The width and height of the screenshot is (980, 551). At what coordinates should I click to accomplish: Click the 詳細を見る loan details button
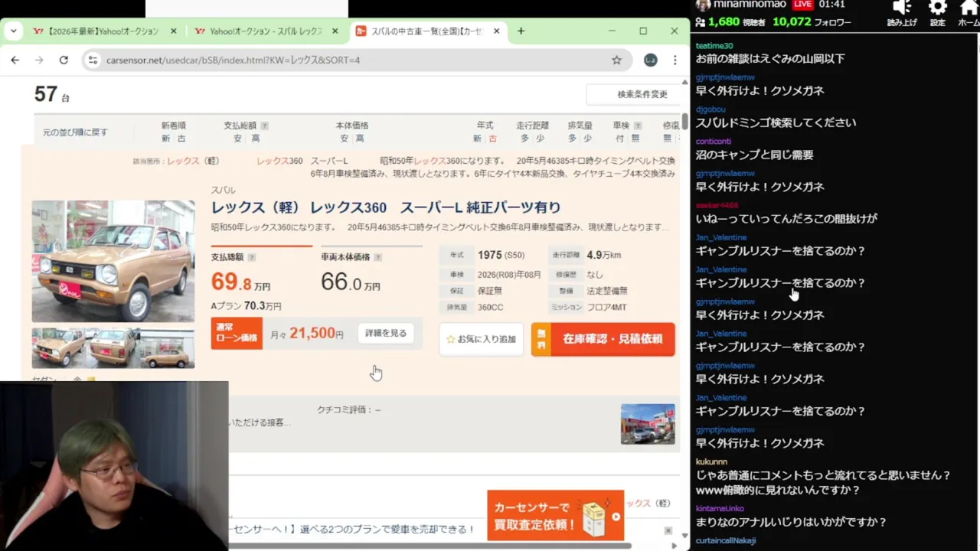pos(386,334)
